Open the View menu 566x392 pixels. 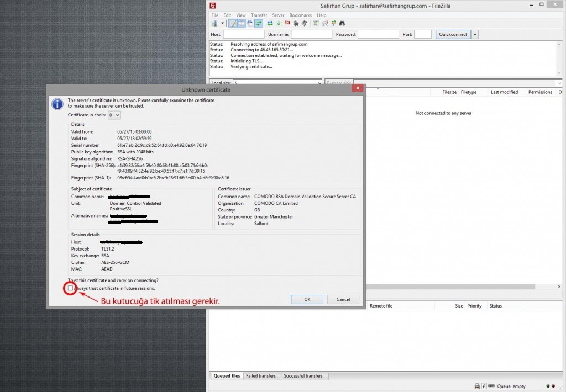241,15
